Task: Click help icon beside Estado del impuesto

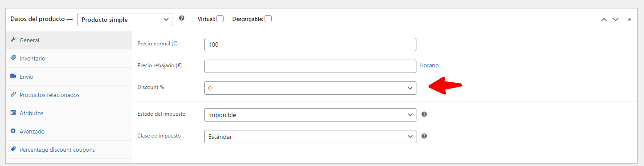Action: coord(424,114)
